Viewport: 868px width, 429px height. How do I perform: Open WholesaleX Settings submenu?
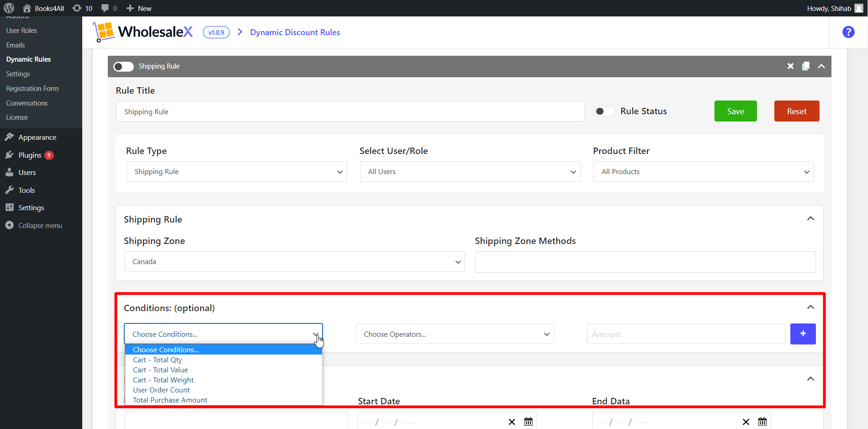coord(18,74)
